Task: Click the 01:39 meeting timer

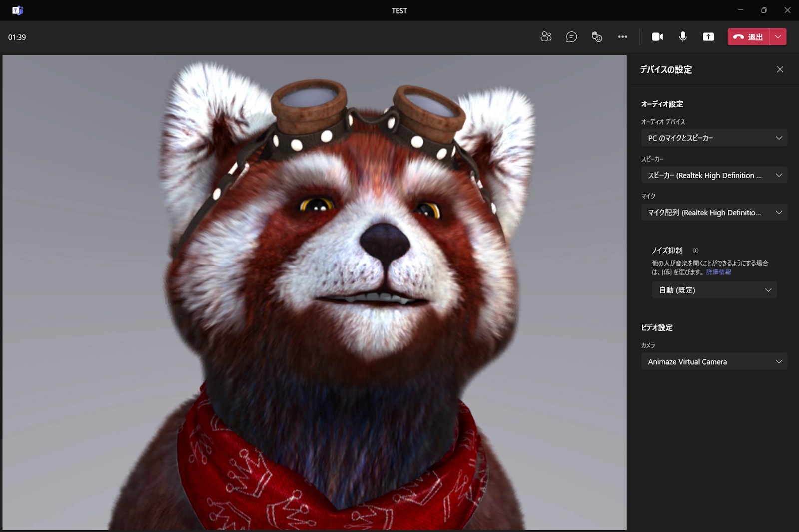Action: click(x=17, y=37)
